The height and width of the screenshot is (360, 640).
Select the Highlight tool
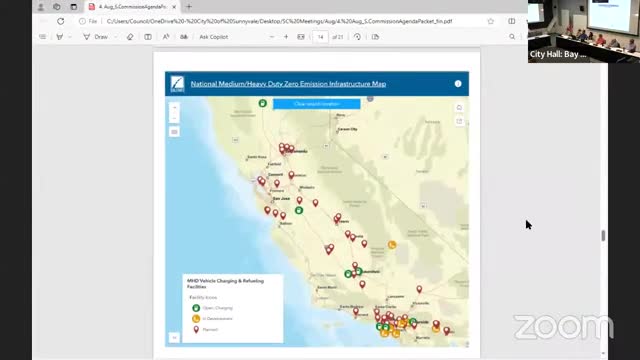coord(60,37)
